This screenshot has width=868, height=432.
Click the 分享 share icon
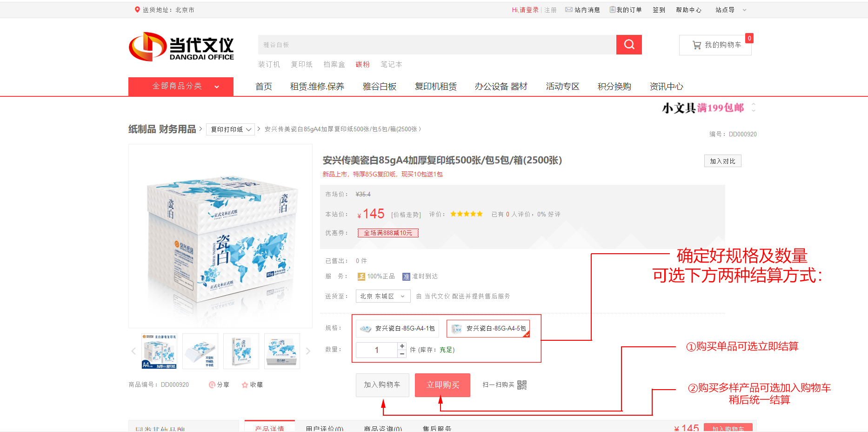click(x=212, y=385)
